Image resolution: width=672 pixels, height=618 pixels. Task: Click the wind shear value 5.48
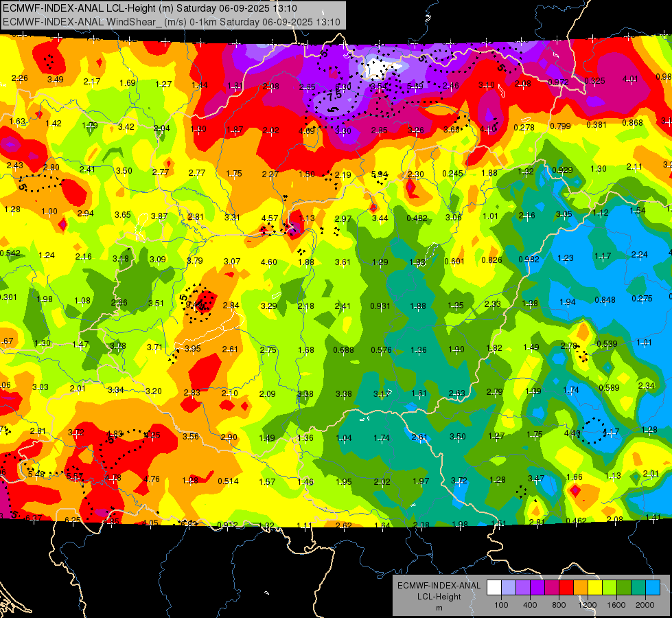pos(36,474)
